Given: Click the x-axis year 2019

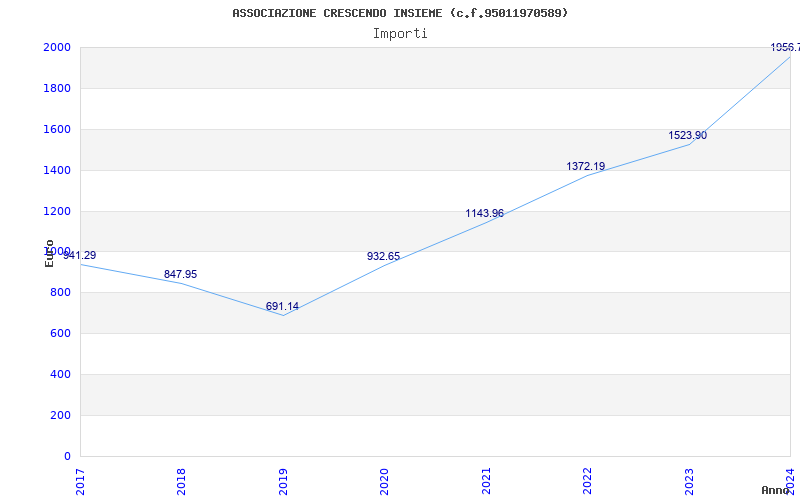Looking at the screenshot, I should [x=283, y=482].
